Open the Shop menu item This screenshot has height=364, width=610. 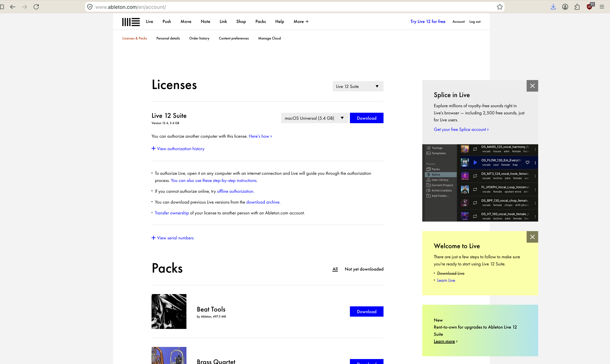click(241, 22)
